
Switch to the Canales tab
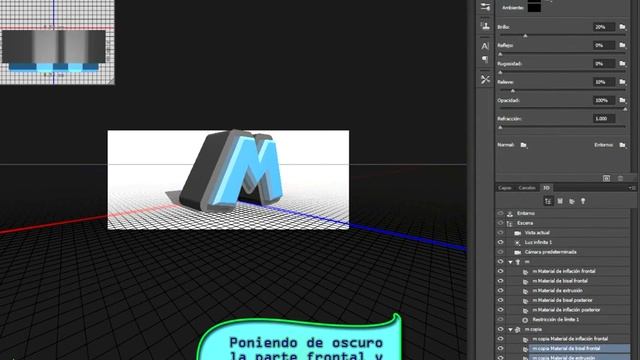point(527,188)
